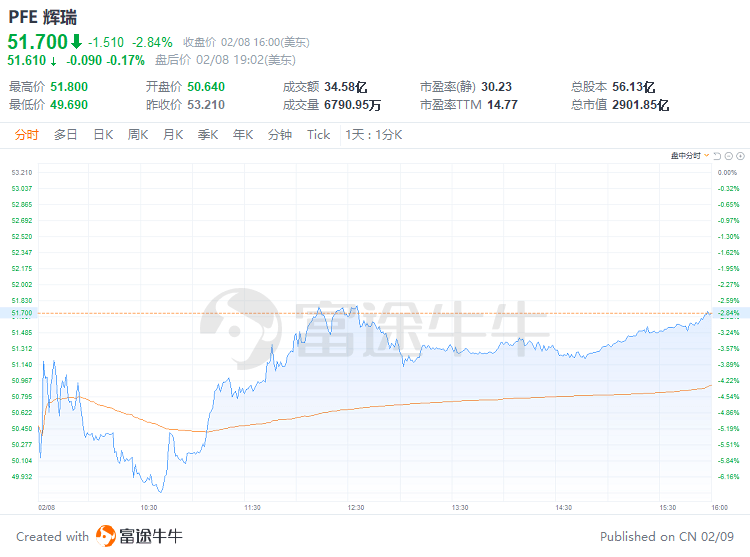
Task: Click the 总市值 value 2901.85亿
Action: point(640,105)
